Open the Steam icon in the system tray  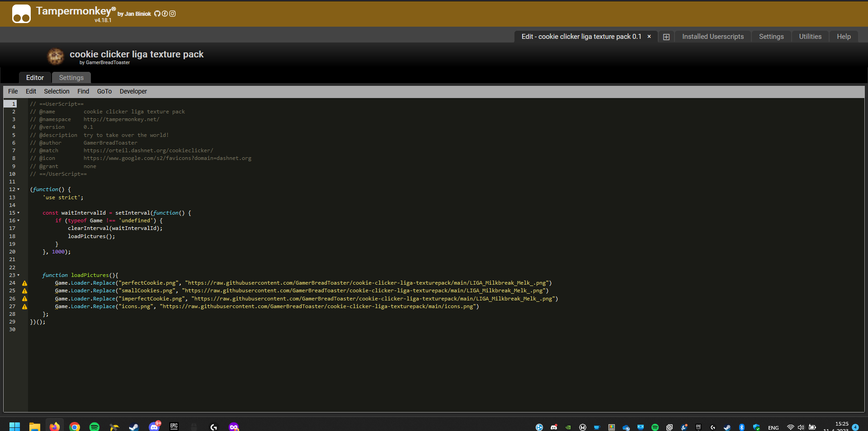726,427
